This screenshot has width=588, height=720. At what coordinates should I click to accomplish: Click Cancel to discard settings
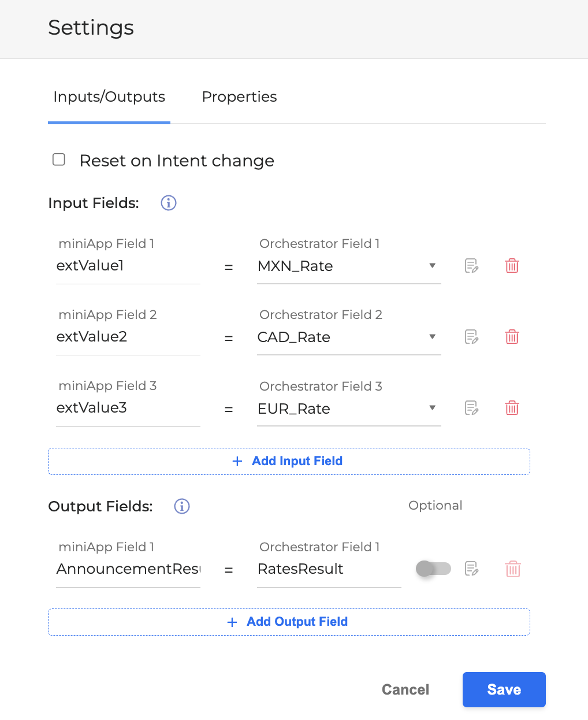point(405,689)
